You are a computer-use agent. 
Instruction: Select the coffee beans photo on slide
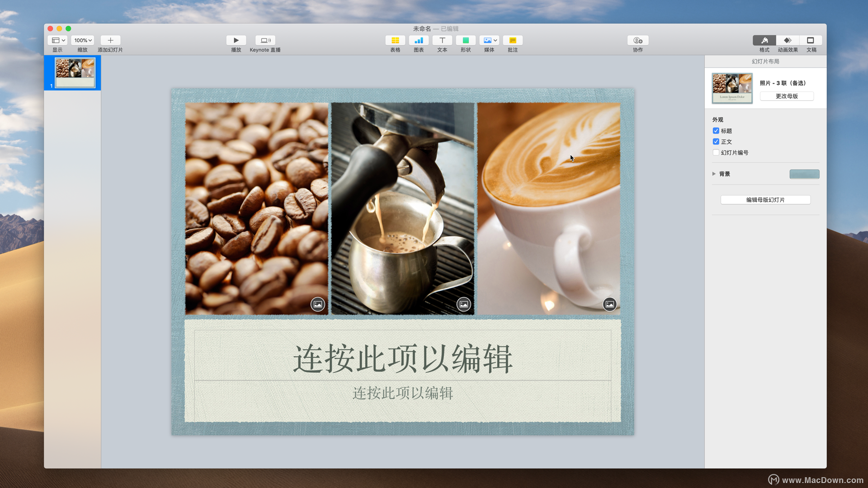pos(256,208)
